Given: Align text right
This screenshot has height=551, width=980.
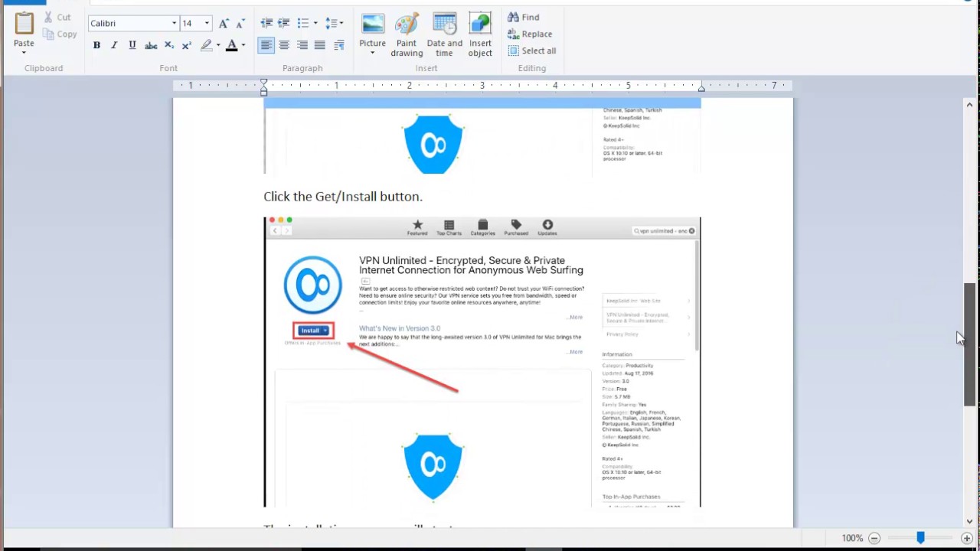Looking at the screenshot, I should click(302, 46).
